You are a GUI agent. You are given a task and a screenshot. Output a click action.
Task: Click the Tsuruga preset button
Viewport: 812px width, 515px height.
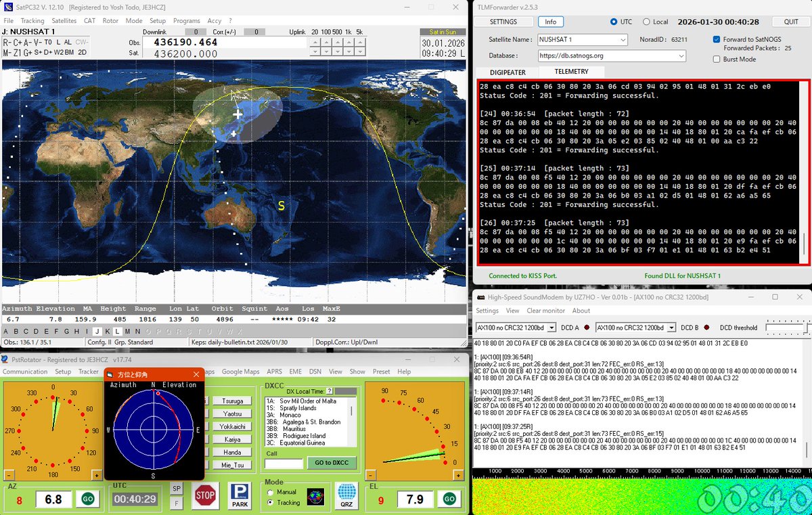(x=233, y=401)
